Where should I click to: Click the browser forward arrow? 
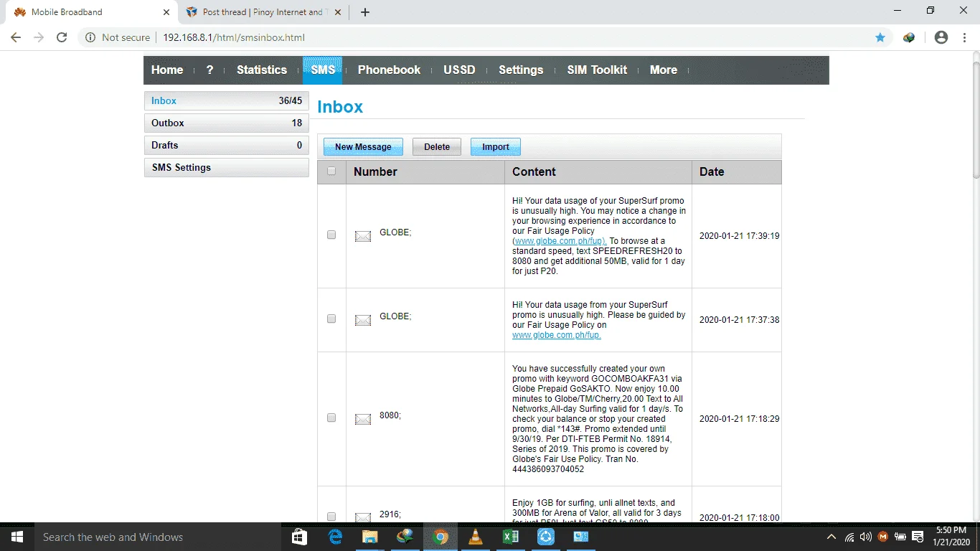point(39,37)
